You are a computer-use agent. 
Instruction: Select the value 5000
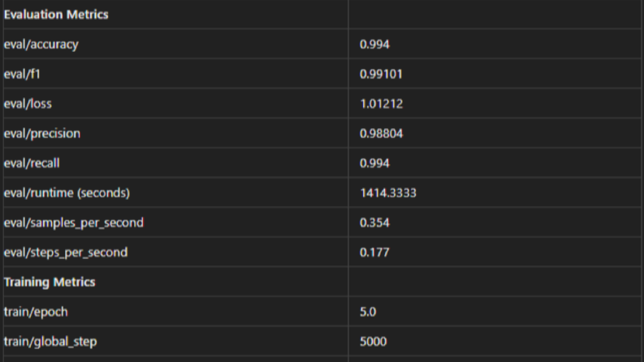tap(374, 342)
